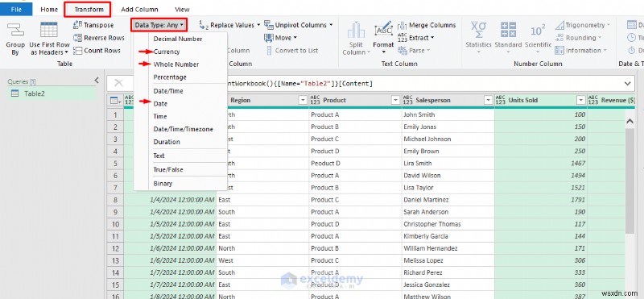Viewport: 644px width, 299px height.
Task: Choose Date/Time/Timezone data type
Action: point(184,129)
